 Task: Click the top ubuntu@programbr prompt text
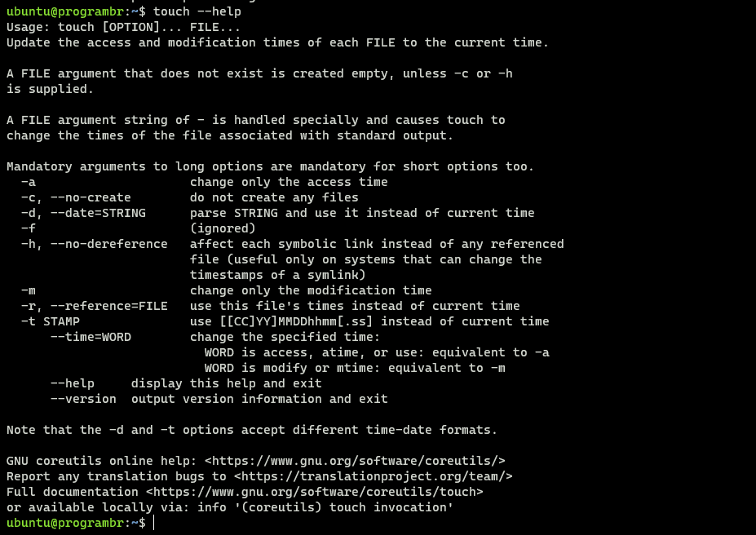pos(76,11)
